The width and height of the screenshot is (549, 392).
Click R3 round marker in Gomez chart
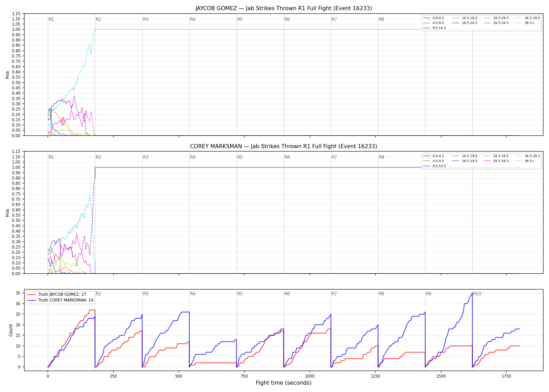tap(146, 19)
